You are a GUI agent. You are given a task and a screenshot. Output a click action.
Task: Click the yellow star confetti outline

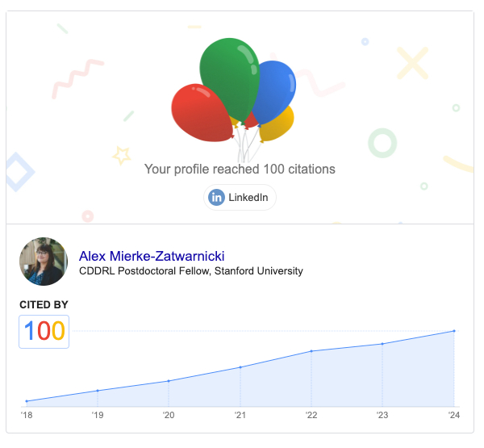tap(122, 154)
